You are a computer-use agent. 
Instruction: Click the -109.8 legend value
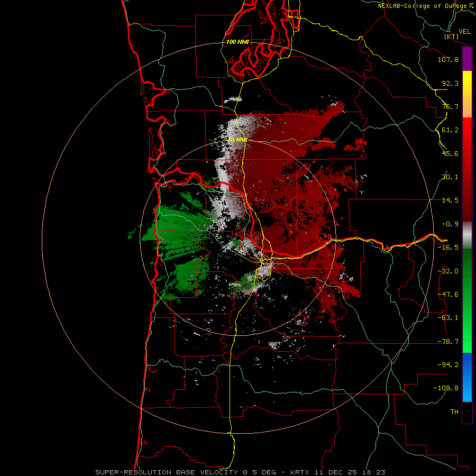pyautogui.click(x=446, y=388)
